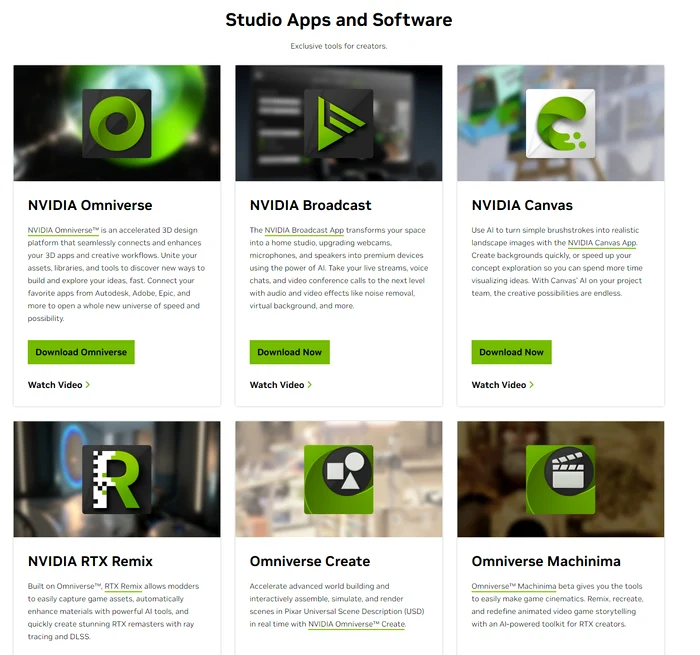Follow the NVIDIA Broadcast App text link
Image resolution: width=700 pixels, height=655 pixels.
coord(304,230)
